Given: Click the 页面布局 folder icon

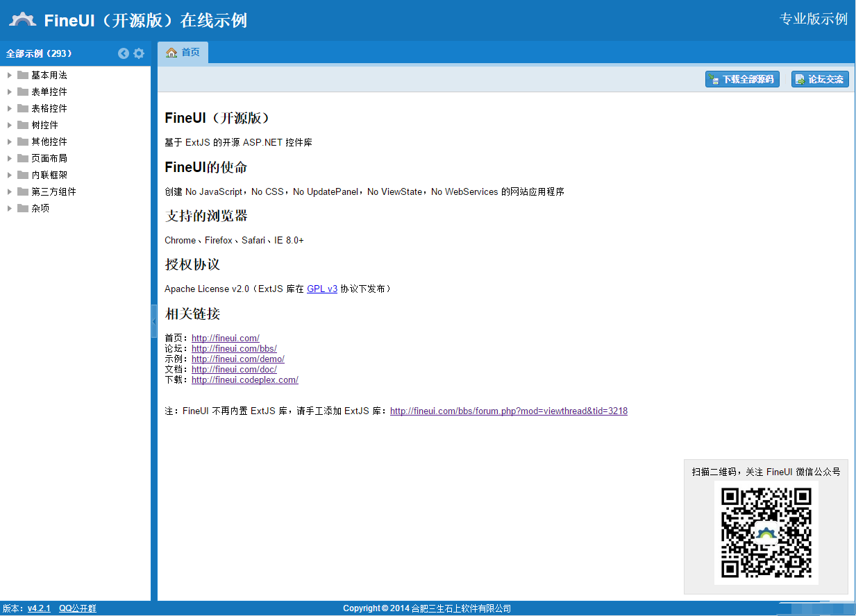Looking at the screenshot, I should click(x=23, y=158).
